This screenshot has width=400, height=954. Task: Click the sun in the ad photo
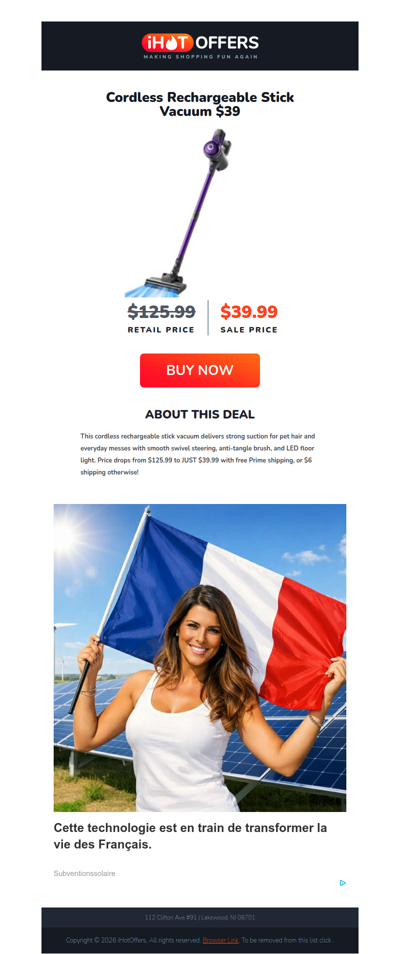point(65,535)
